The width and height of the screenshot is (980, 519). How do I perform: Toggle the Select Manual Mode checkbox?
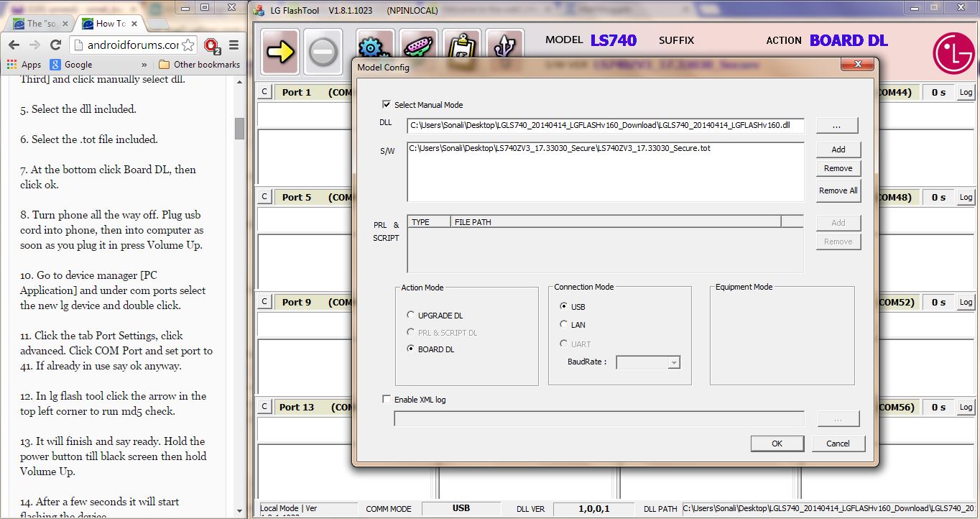[387, 104]
